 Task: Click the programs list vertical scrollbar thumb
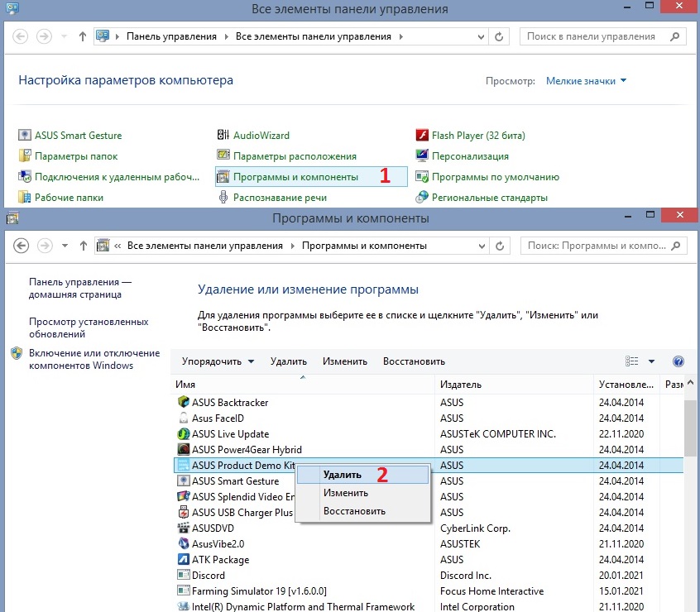point(690,428)
